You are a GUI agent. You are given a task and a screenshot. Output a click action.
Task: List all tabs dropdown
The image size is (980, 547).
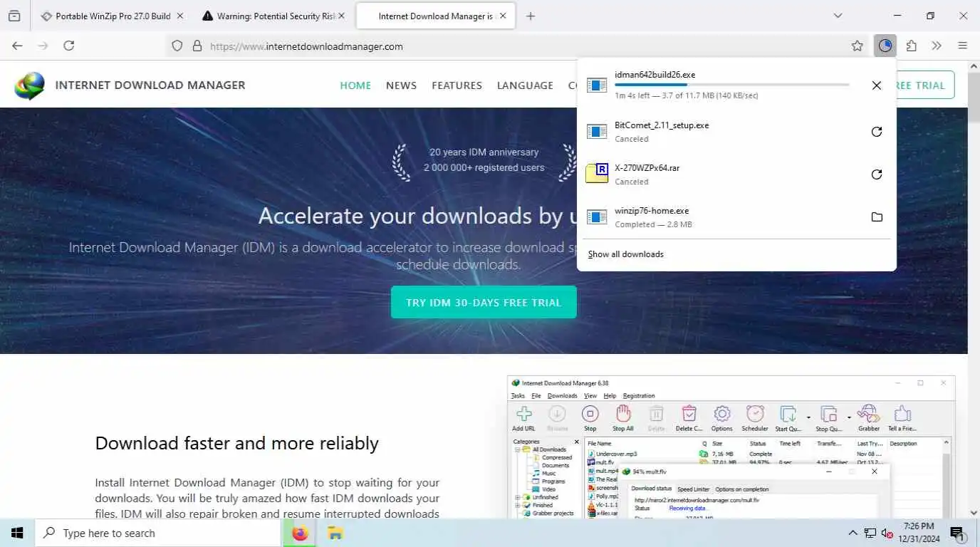[838, 16]
